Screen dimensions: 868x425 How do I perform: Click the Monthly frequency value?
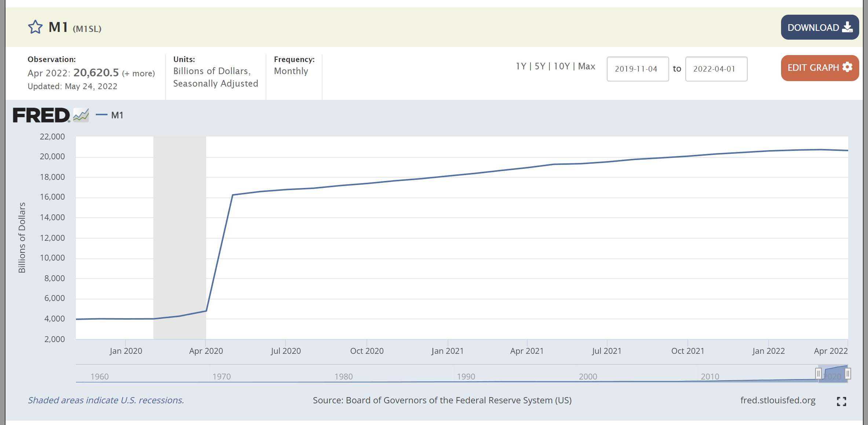291,71
